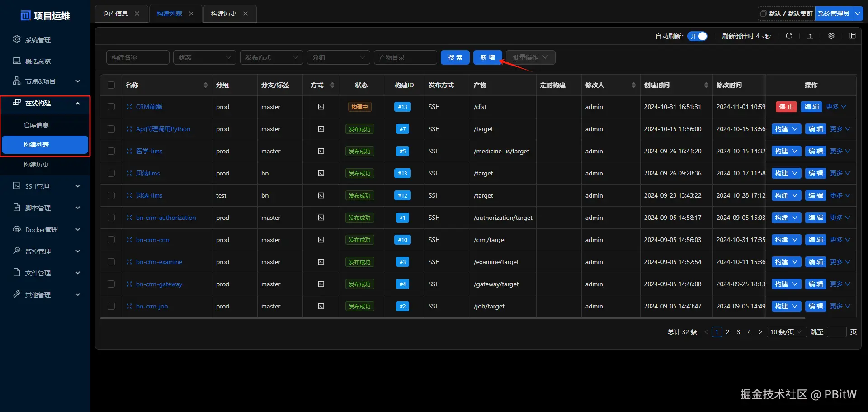This screenshot has height=412, width=868.
Task: Sort by 修改人 column sort arrows
Action: tap(634, 85)
